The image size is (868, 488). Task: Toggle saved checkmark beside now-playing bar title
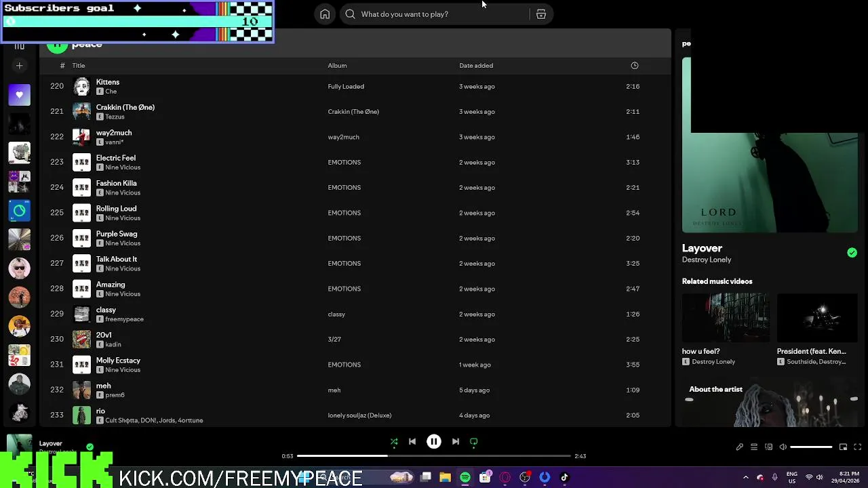click(x=90, y=447)
